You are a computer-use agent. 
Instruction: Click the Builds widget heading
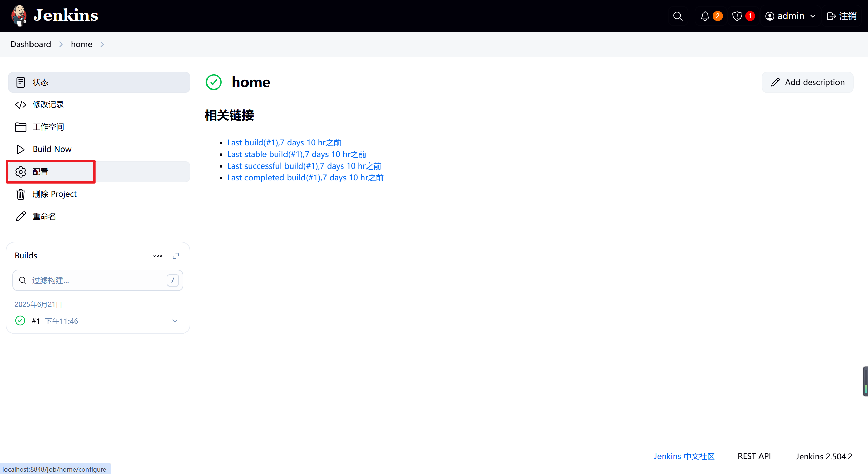pos(26,256)
